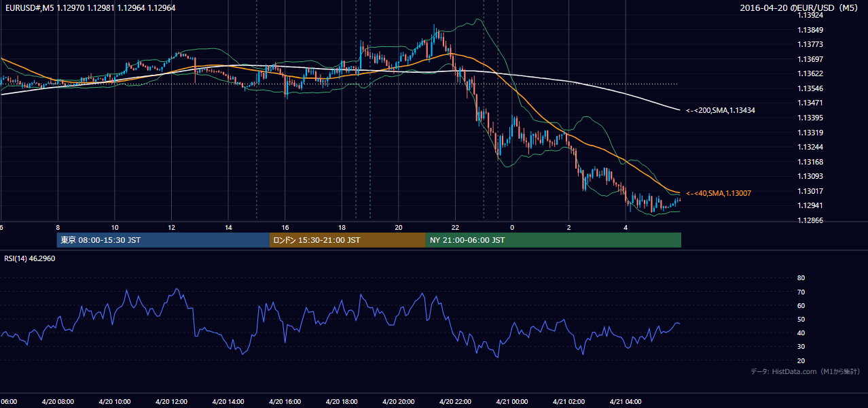Click bottom time label 4/21 04:00
The height and width of the screenshot is (408, 868).
coord(626,402)
